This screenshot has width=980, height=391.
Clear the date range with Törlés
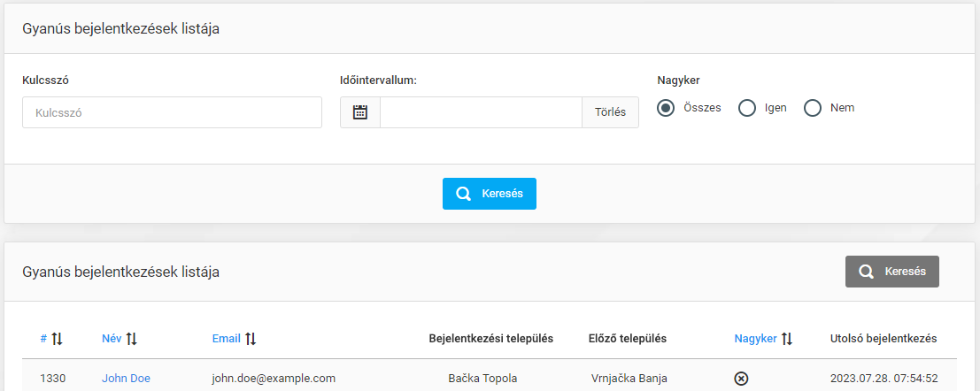611,112
